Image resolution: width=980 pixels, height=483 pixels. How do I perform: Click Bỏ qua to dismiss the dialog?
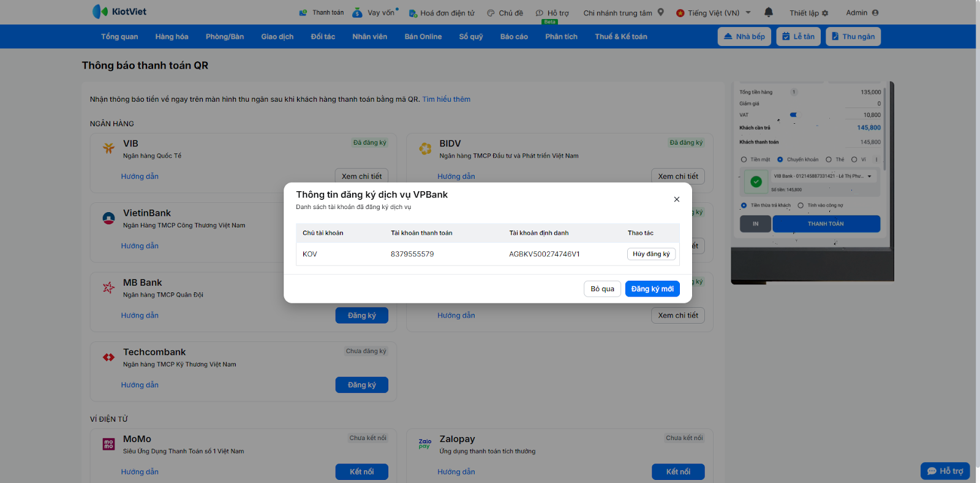(x=603, y=289)
